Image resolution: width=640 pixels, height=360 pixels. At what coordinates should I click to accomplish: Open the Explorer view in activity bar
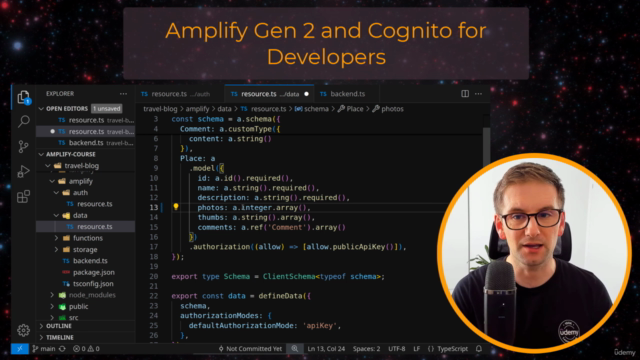[23, 97]
